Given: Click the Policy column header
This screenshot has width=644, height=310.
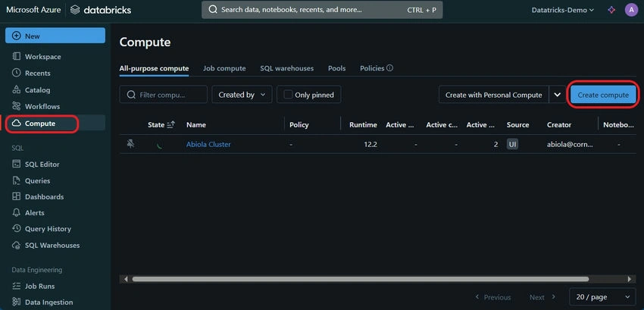Looking at the screenshot, I should (299, 124).
